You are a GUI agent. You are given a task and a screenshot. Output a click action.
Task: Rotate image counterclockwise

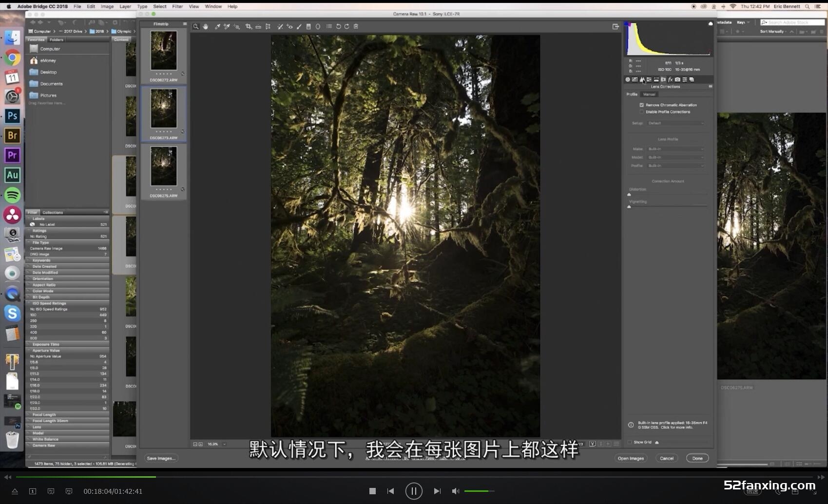click(338, 27)
